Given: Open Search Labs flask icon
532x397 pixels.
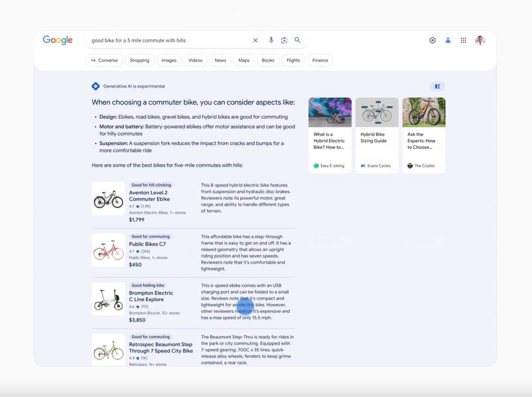Looking at the screenshot, I should click(x=448, y=40).
